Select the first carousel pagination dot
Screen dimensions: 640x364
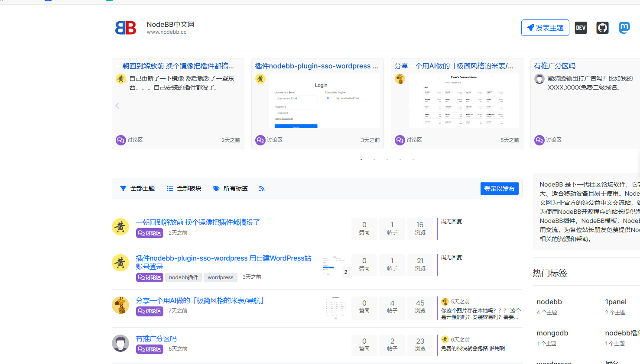[x=361, y=160]
